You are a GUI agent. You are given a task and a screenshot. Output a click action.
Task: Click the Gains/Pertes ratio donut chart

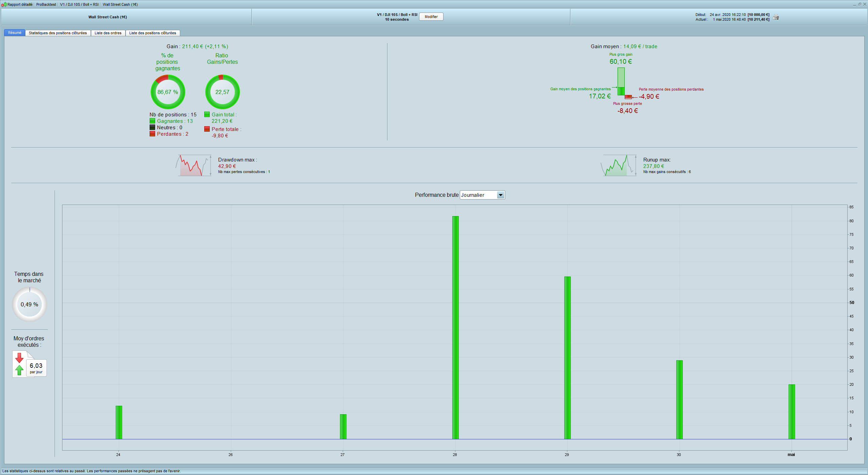click(x=222, y=92)
